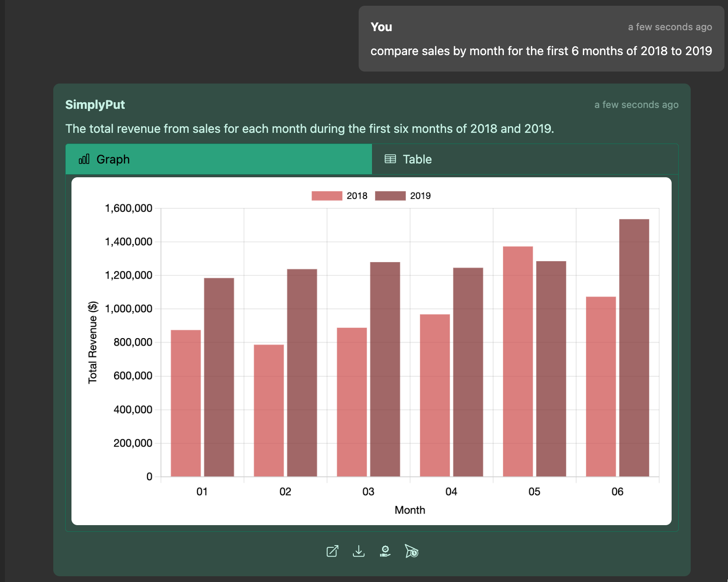Click the 06 month axis label
Image resolution: width=728 pixels, height=582 pixels.
(x=617, y=492)
